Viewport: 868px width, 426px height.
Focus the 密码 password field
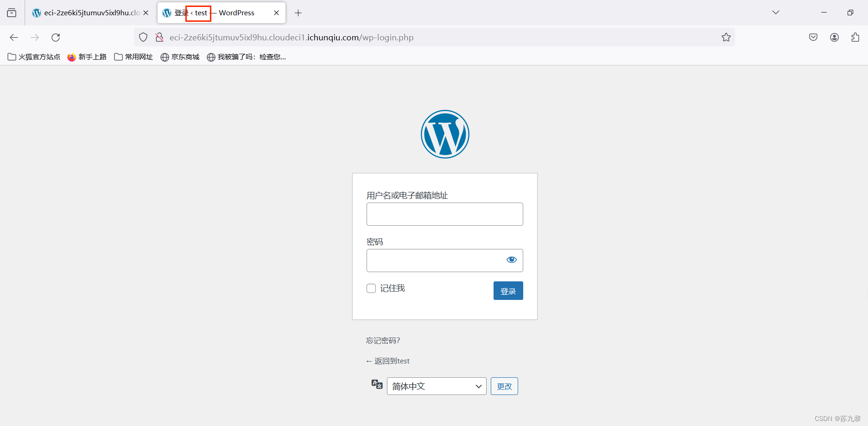[x=445, y=261]
